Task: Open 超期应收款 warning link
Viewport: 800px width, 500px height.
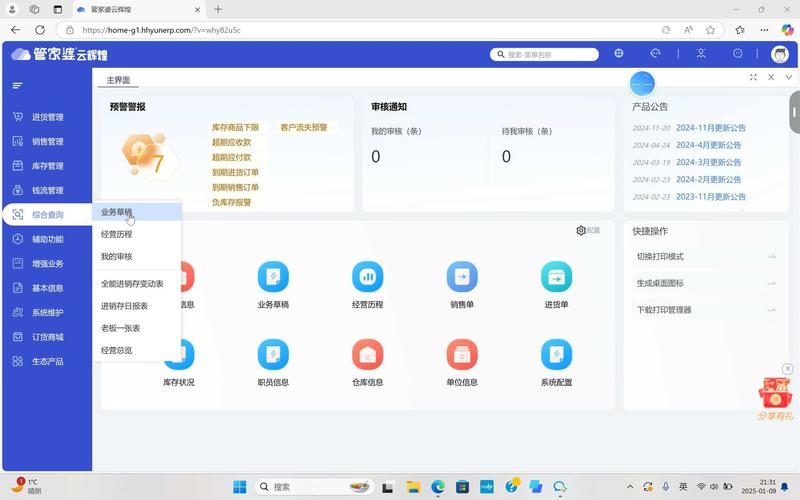Action: pyautogui.click(x=232, y=142)
